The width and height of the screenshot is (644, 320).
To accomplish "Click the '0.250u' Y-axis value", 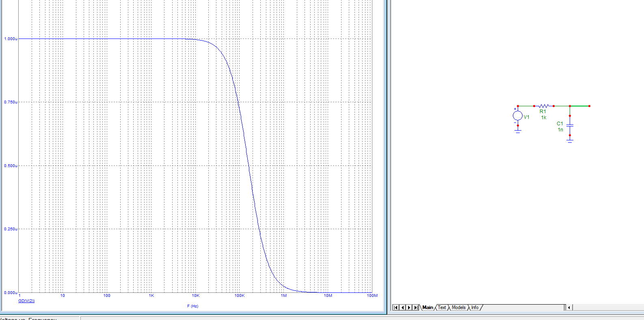I will point(11,229).
